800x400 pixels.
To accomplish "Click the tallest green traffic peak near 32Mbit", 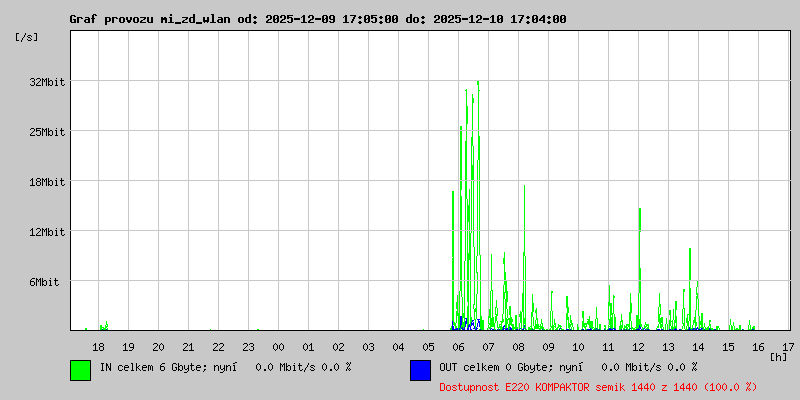I will tap(478, 87).
